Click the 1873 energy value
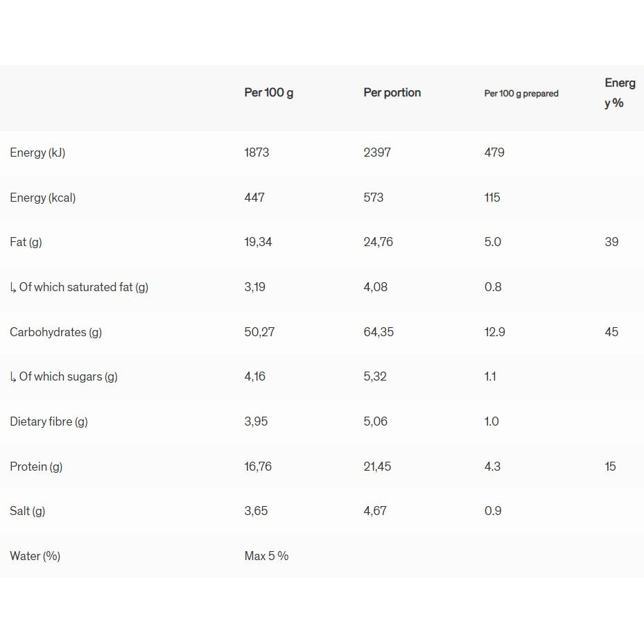 coord(256,153)
